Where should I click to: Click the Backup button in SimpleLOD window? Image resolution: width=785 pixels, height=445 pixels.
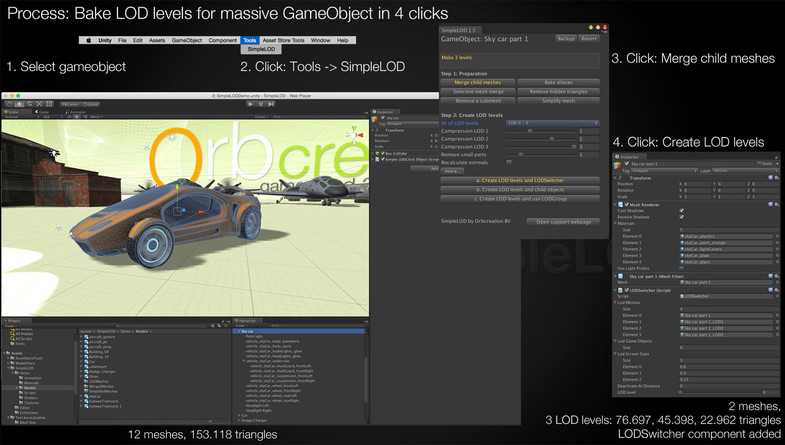tap(566, 39)
